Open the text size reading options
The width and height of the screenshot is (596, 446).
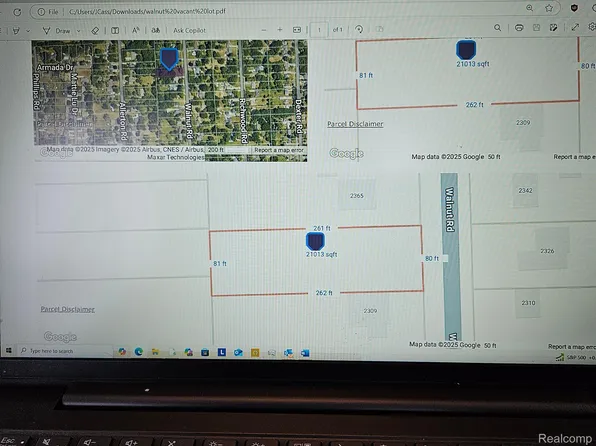136,30
